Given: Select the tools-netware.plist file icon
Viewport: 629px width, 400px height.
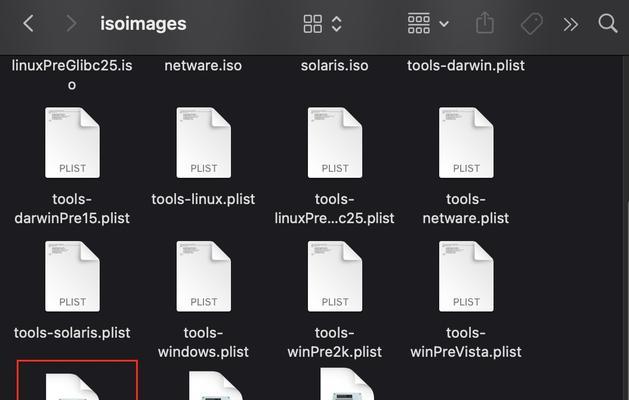Looking at the screenshot, I should pyautogui.click(x=466, y=142).
